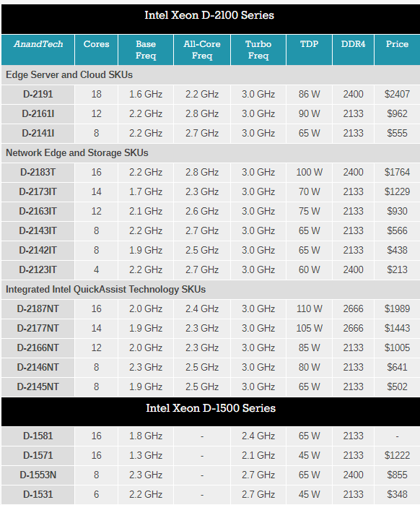Select the Turbo Freq column header
The image size is (420, 505).
click(258, 50)
